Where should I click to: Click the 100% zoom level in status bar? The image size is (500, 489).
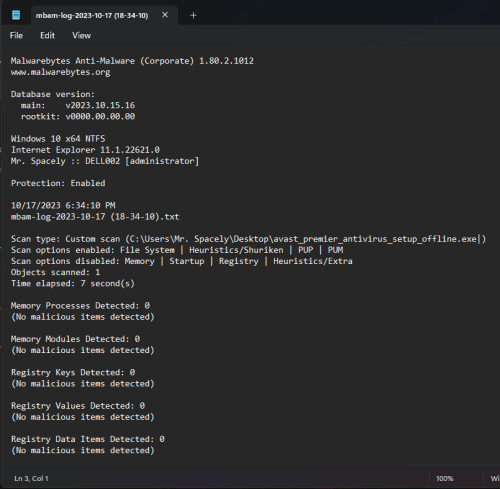point(445,479)
